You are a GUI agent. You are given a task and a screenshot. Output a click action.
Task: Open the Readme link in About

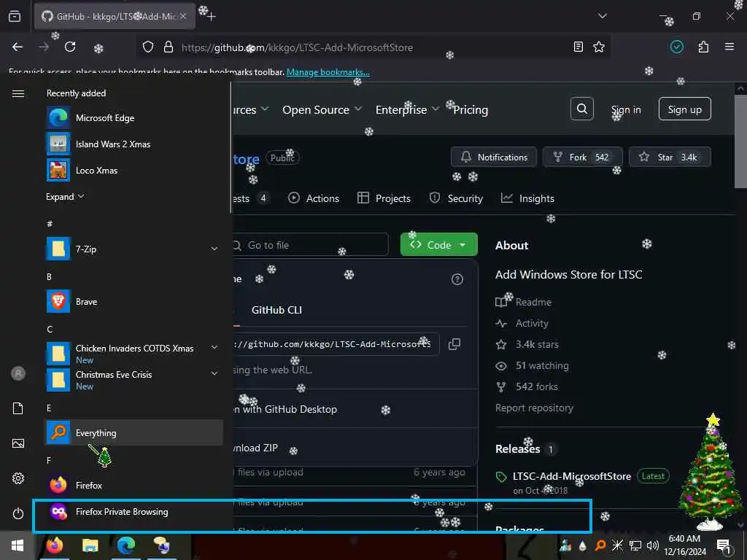coord(523,302)
